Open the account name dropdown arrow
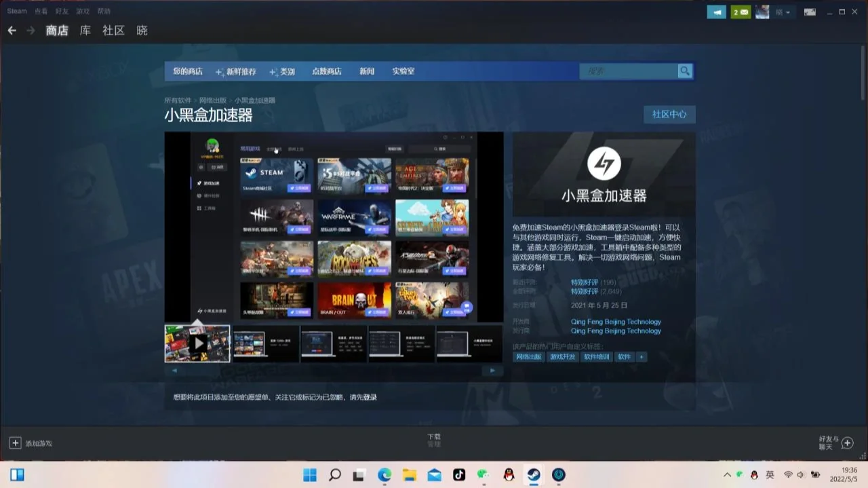The height and width of the screenshot is (488, 868). [788, 12]
